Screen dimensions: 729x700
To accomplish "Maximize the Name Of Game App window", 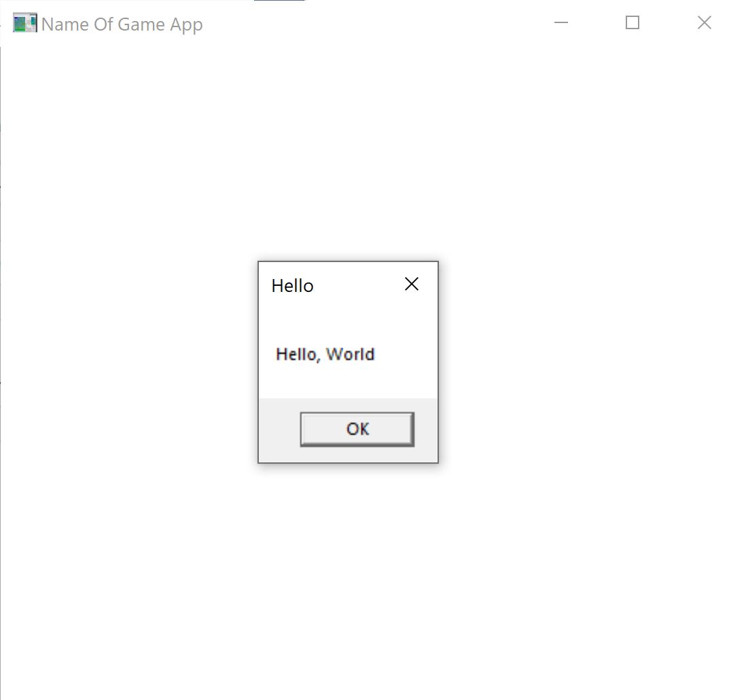I will point(632,22).
